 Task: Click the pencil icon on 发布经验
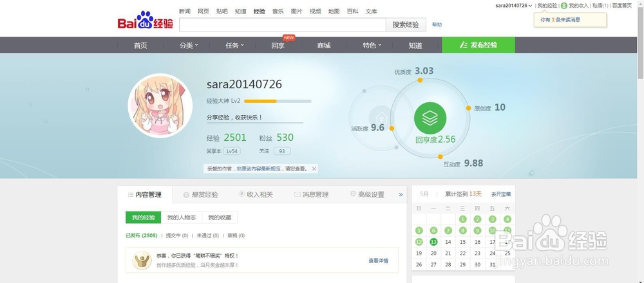coord(464,45)
